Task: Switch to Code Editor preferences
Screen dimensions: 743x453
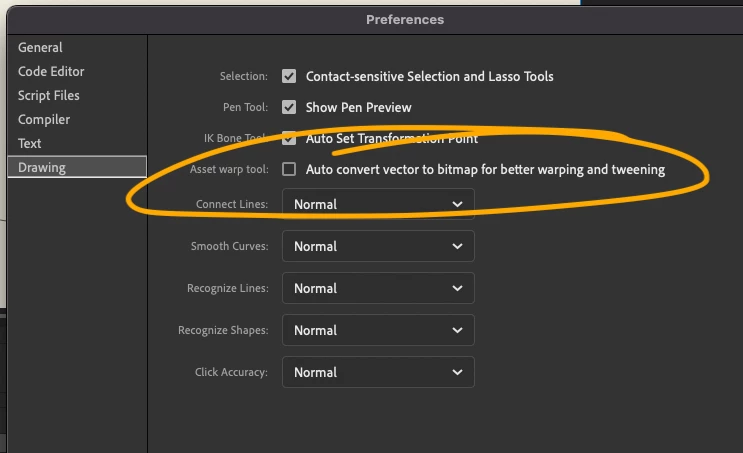Action: [x=51, y=71]
